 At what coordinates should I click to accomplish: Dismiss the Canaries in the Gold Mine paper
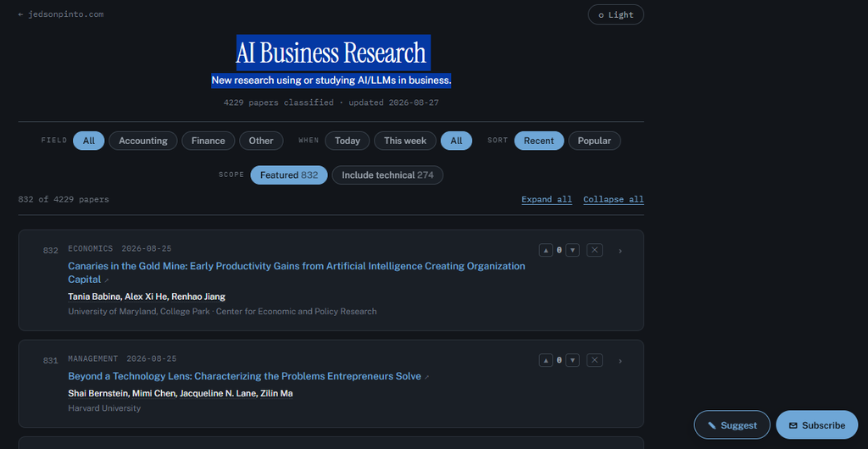[x=594, y=250]
